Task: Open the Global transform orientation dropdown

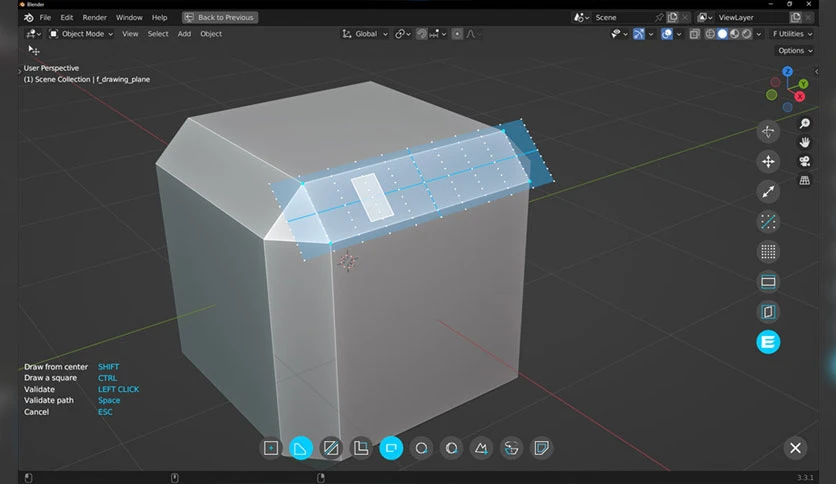Action: [365, 34]
